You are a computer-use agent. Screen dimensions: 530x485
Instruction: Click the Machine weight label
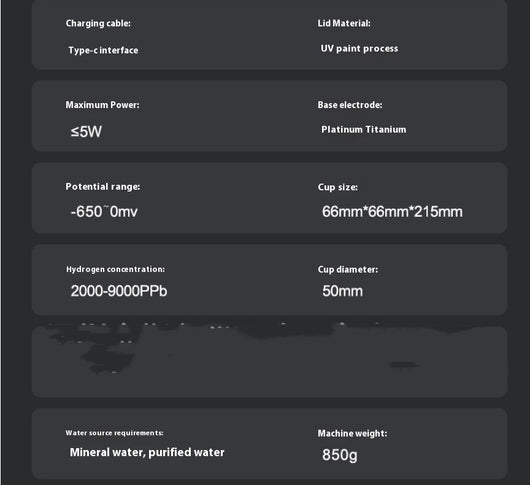353,433
